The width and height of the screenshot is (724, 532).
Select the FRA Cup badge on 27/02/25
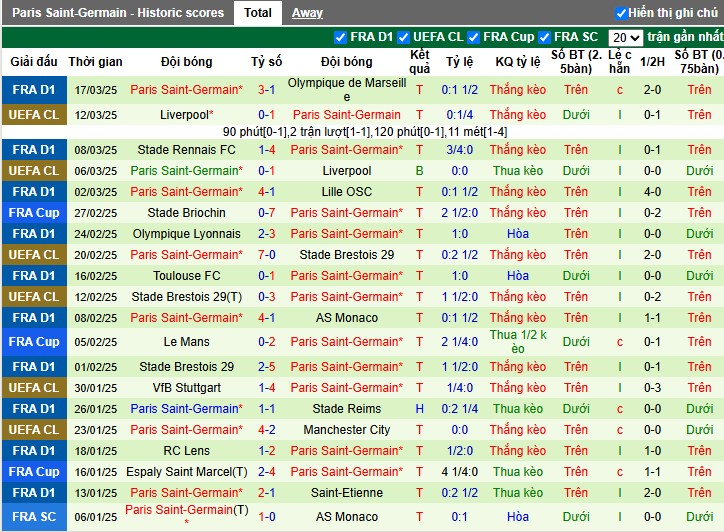tap(34, 213)
